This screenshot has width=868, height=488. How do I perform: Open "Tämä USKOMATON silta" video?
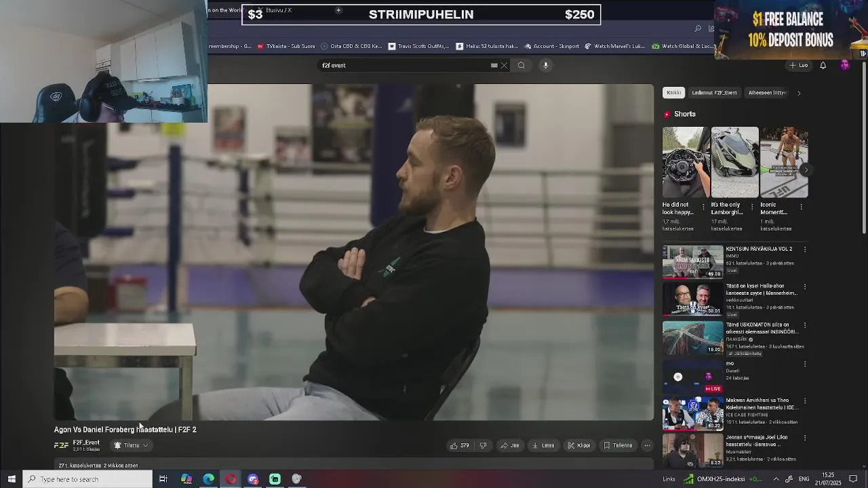[692, 338]
